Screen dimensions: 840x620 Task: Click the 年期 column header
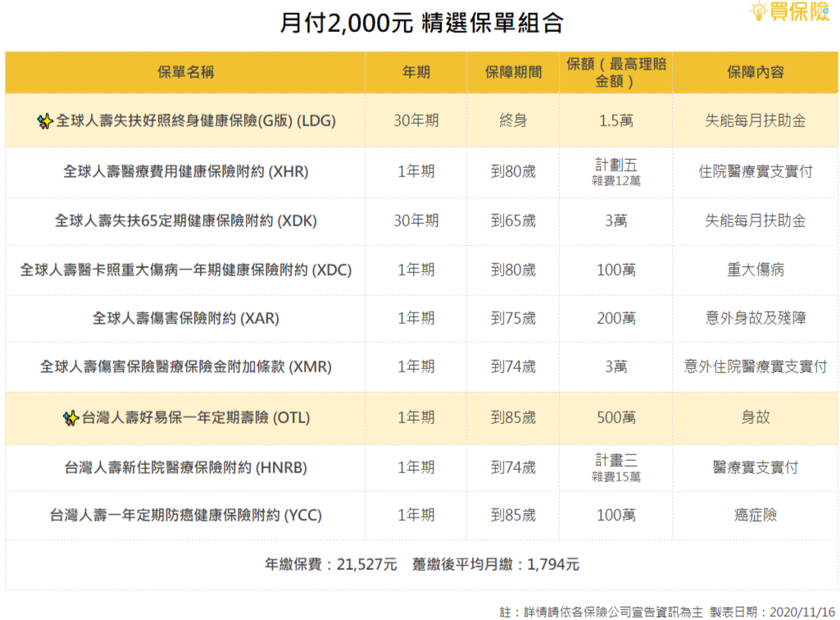tap(416, 72)
